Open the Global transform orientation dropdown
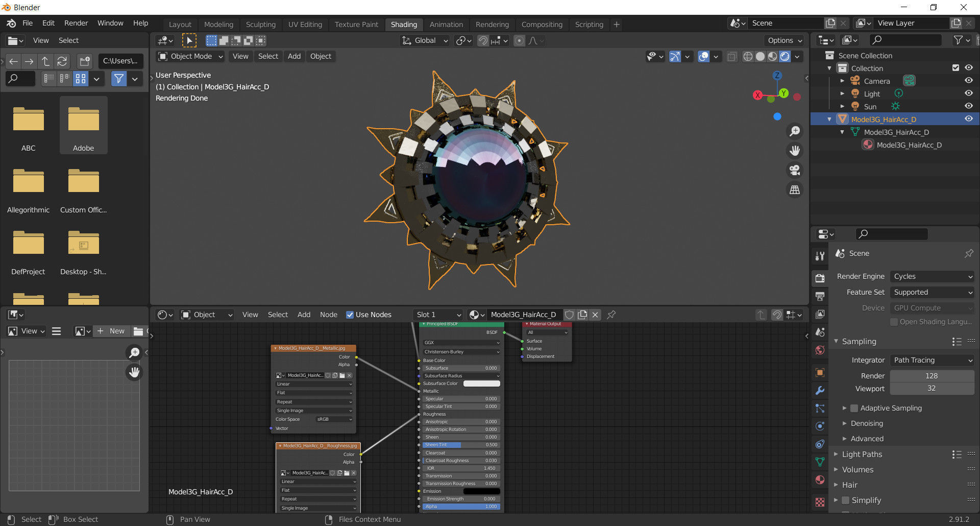 tap(425, 40)
